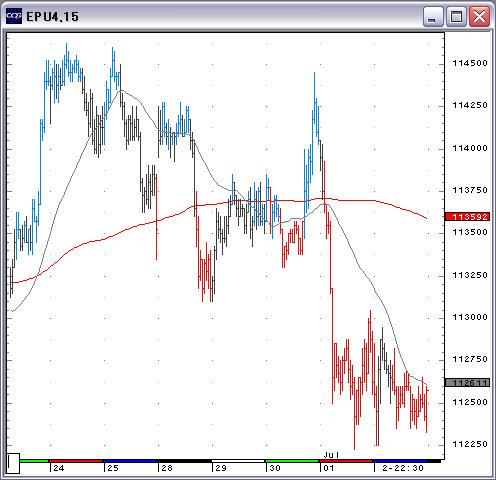
Task: Click the 112750 price axis label
Action: (470, 359)
